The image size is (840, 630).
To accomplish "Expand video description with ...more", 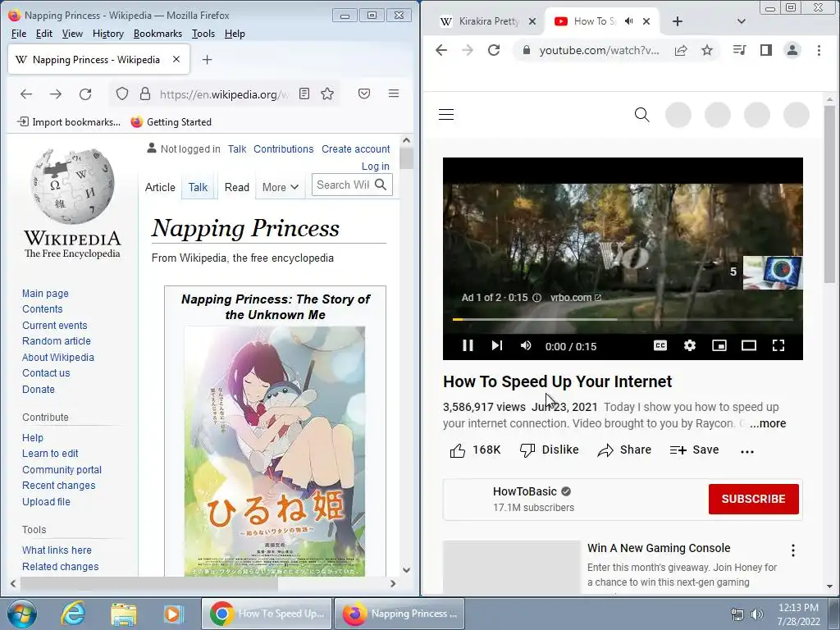I will [768, 423].
